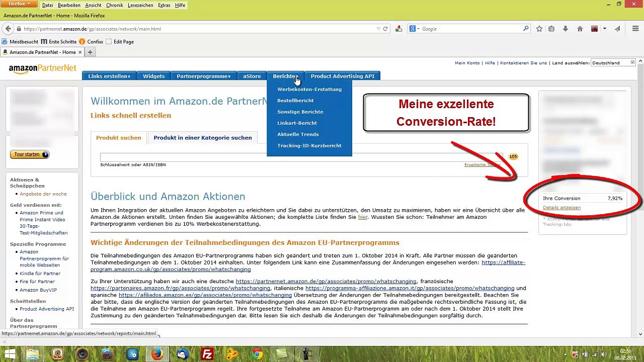Click the Tour starten button
The height and width of the screenshot is (362, 644).
point(30,154)
